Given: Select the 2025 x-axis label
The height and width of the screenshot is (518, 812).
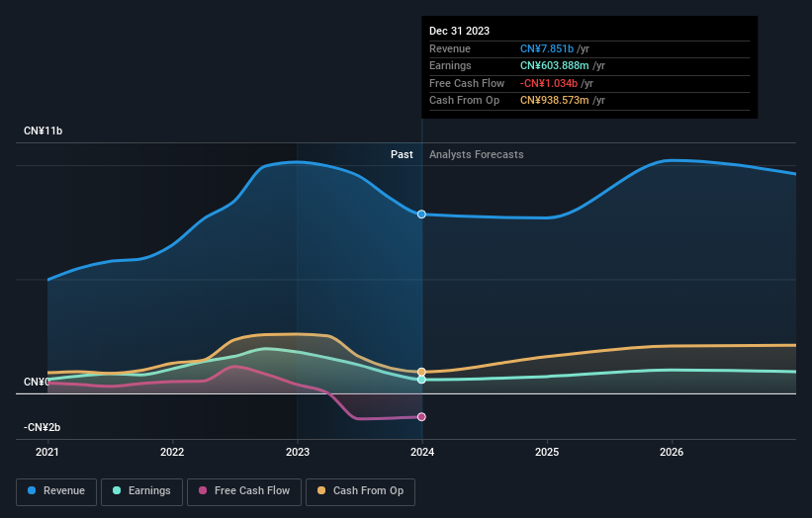Looking at the screenshot, I should point(547,453).
